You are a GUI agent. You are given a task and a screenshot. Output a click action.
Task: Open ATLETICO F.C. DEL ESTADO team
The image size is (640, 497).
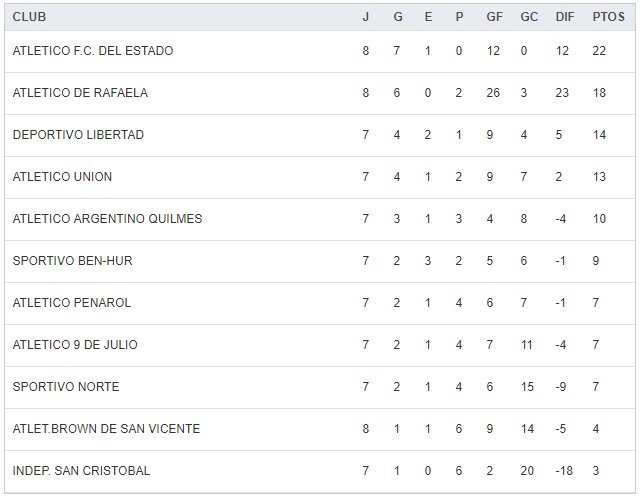tap(93, 51)
